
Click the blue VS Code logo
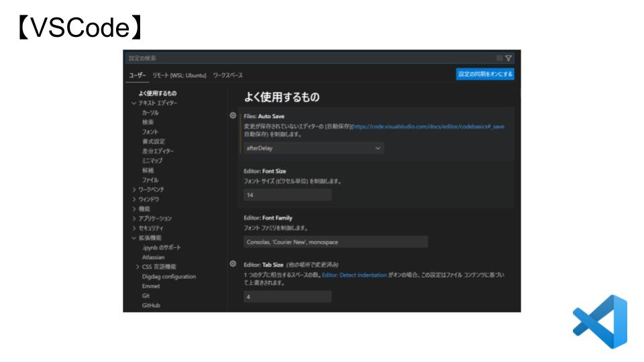pyautogui.click(x=599, y=321)
